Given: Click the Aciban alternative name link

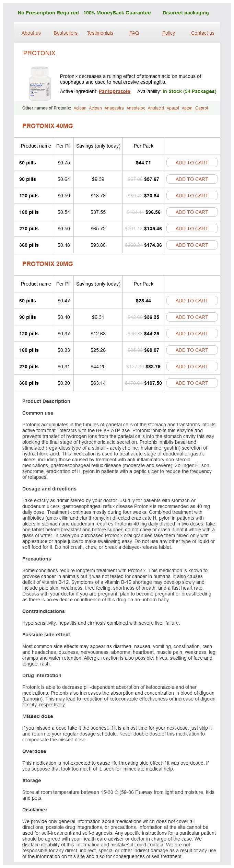Looking at the screenshot, I should tap(80, 108).
